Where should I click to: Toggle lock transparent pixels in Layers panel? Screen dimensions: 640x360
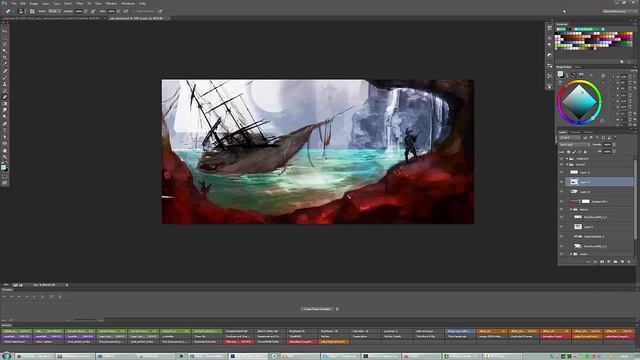click(x=568, y=152)
